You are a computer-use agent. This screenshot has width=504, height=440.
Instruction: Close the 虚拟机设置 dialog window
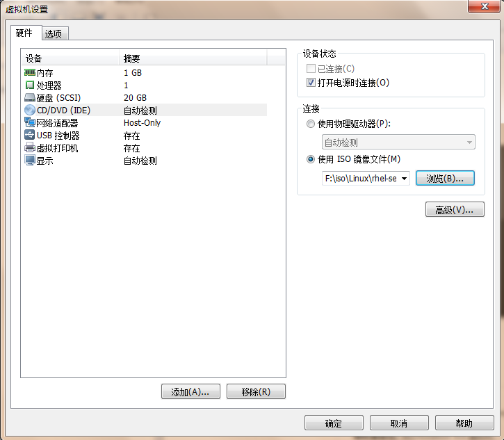coord(484,6)
